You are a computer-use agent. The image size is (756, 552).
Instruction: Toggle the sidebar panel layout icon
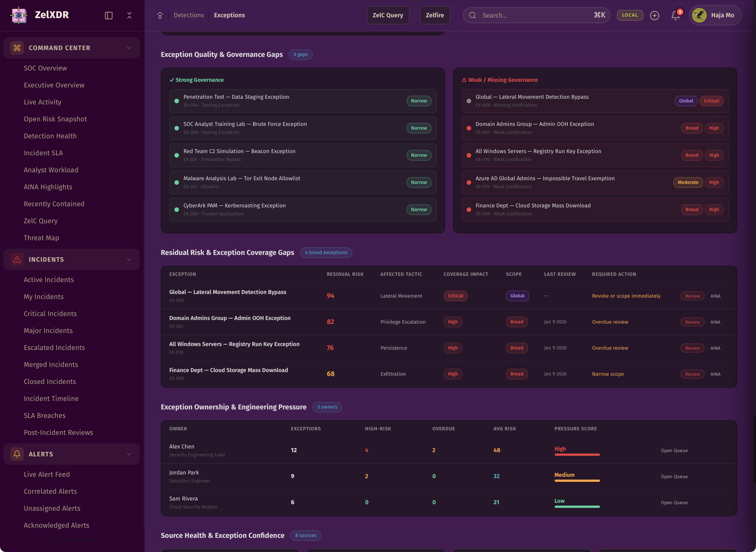pyautogui.click(x=108, y=15)
